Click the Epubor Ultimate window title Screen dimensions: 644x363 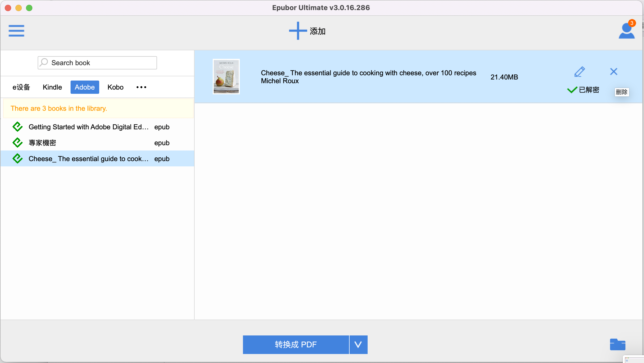(321, 8)
